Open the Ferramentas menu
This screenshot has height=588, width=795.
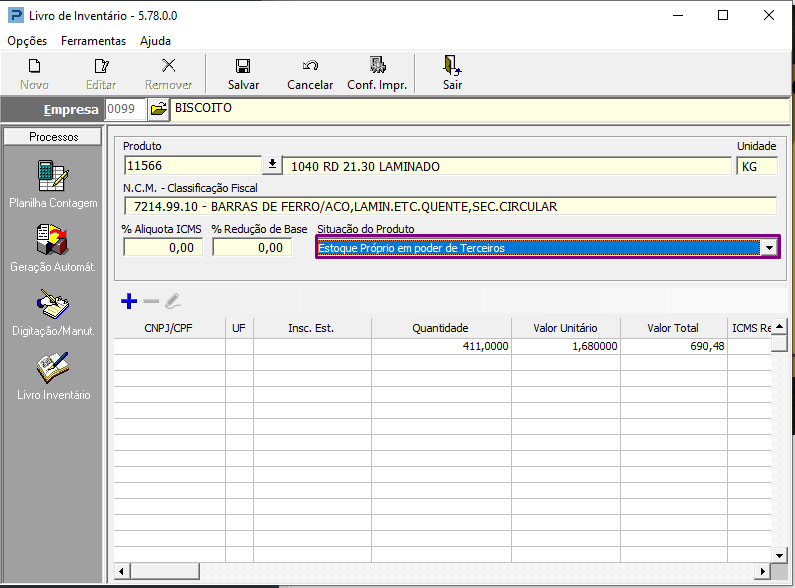coord(93,41)
